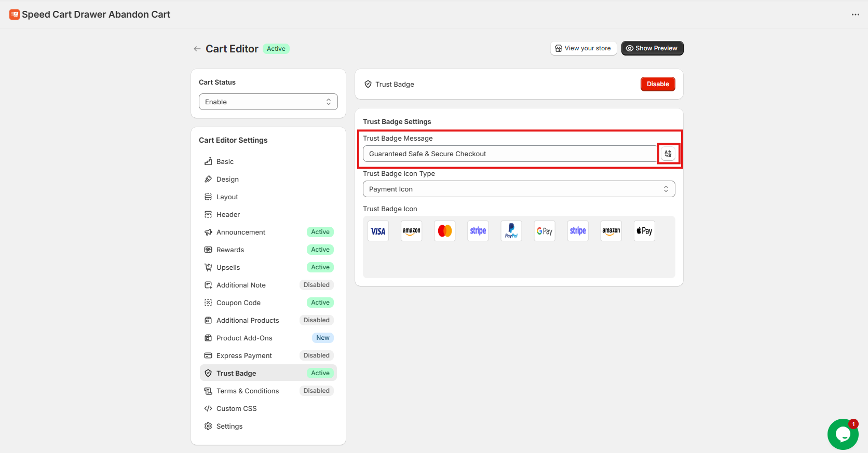Click the translate icon beside Trust Badge Message
The width and height of the screenshot is (868, 453).
pyautogui.click(x=668, y=154)
